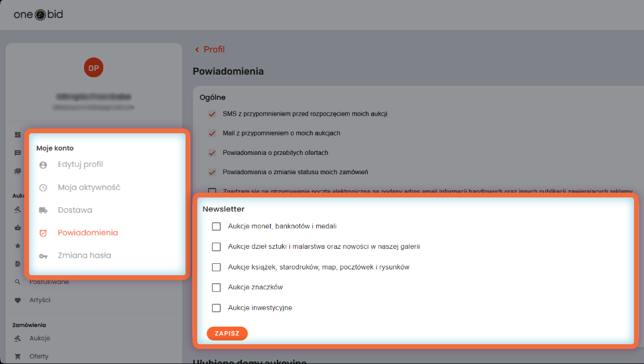644x364 pixels.
Task: Check Aukcje monet, banknotów i medali
Action: [217, 226]
